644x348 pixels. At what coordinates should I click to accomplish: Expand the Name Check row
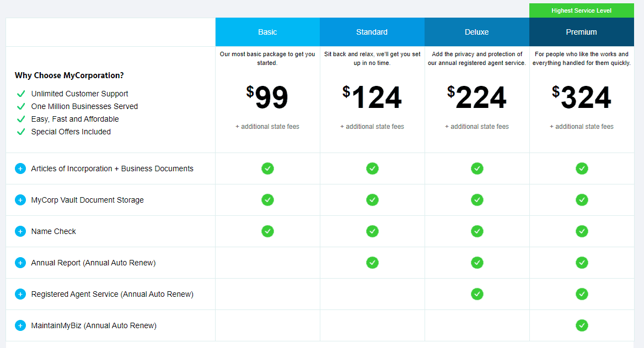[20, 231]
